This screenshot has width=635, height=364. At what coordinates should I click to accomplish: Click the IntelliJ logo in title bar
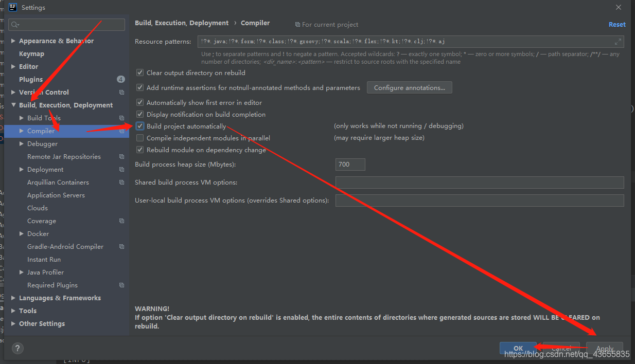[13, 7]
